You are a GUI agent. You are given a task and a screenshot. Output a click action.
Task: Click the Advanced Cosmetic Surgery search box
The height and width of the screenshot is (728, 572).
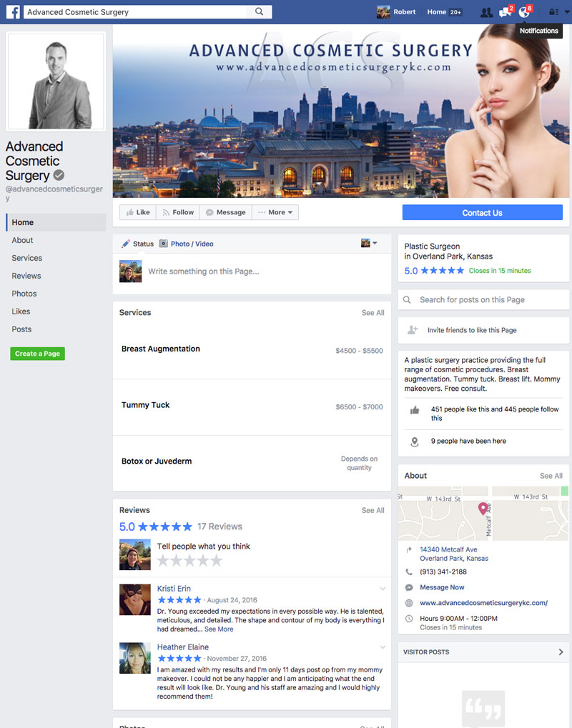(134, 11)
